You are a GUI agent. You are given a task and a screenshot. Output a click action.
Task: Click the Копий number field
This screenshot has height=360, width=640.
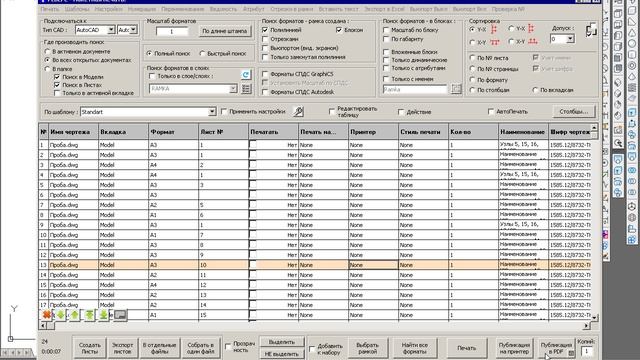click(587, 351)
